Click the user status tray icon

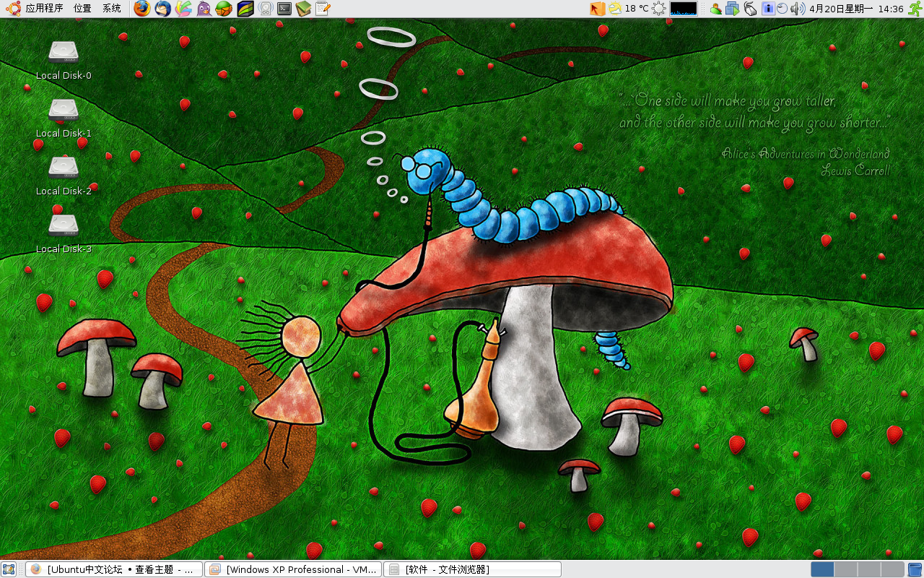pyautogui.click(x=715, y=9)
